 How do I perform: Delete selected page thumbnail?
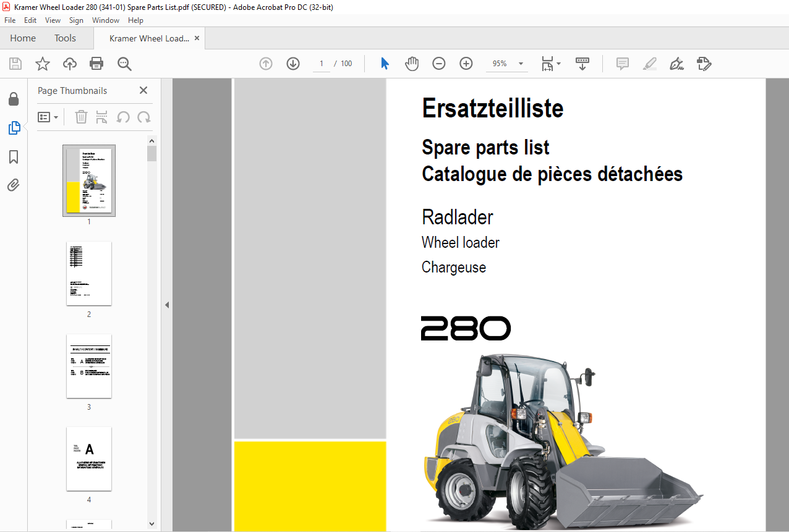tap(81, 117)
